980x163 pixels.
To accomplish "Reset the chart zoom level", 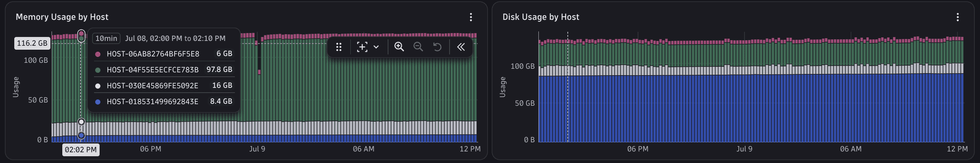I will [437, 47].
